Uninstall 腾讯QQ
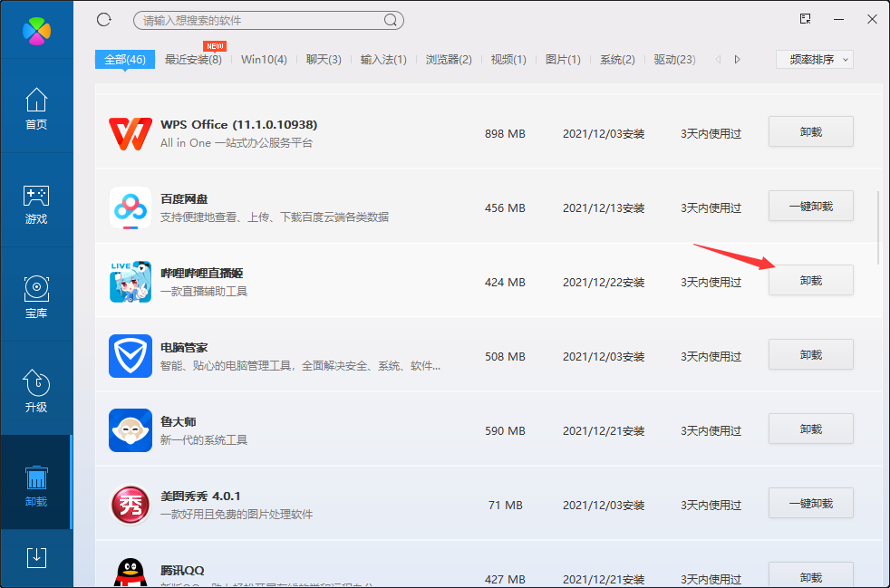Image resolution: width=890 pixels, height=588 pixels. pyautogui.click(x=811, y=575)
